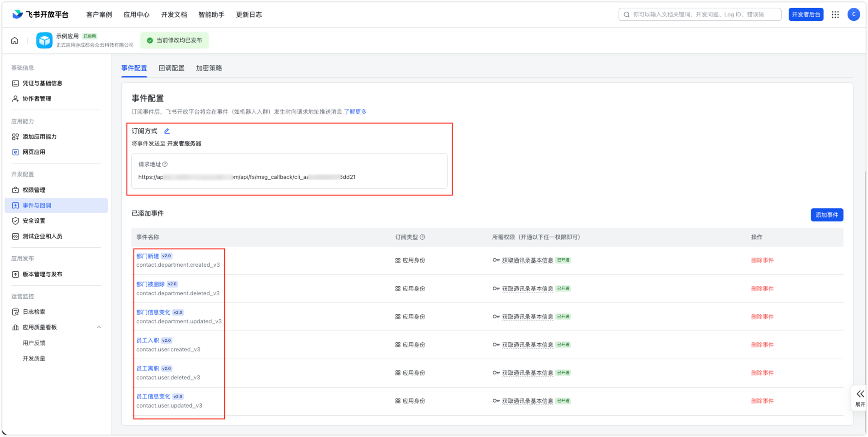
Task: Click the 日志检索 icon
Action: coord(15,312)
